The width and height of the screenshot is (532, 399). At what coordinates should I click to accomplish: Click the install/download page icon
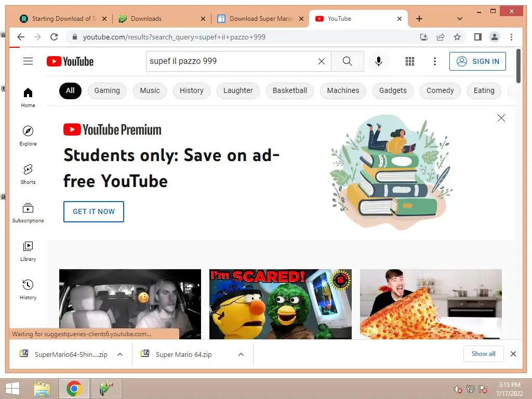pyautogui.click(x=424, y=37)
